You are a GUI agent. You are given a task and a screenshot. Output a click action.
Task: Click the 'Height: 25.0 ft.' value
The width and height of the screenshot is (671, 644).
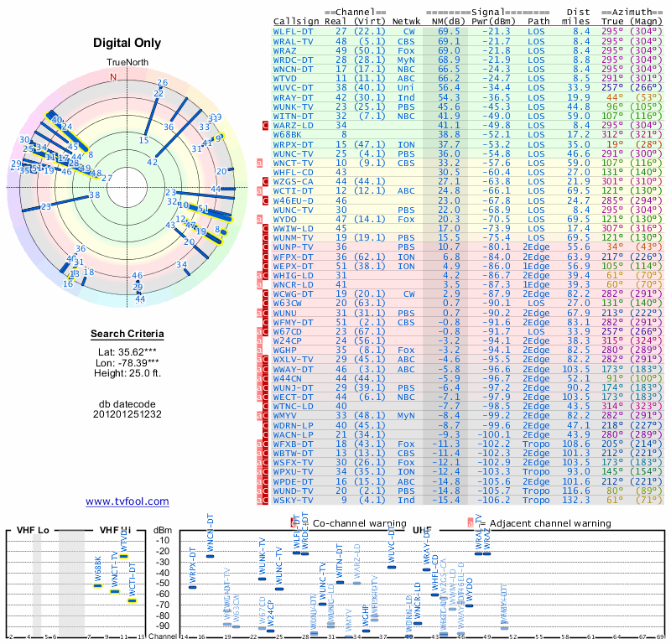click(x=127, y=373)
